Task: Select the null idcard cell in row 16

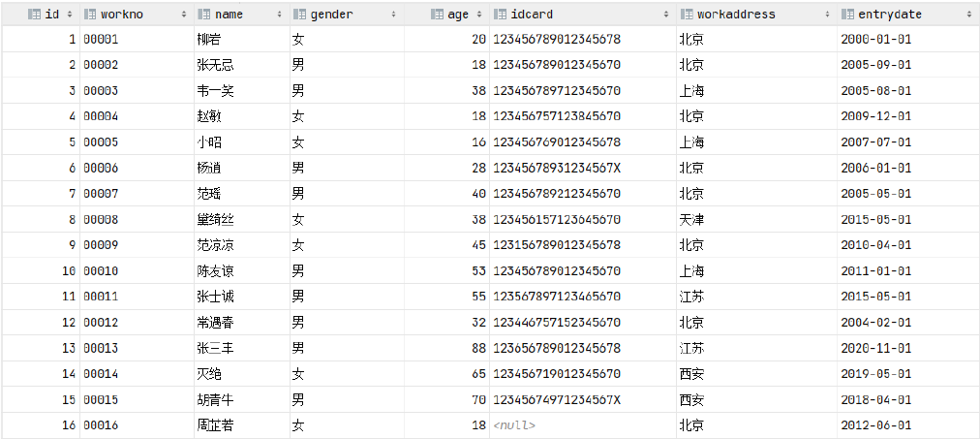Action: click(x=514, y=425)
